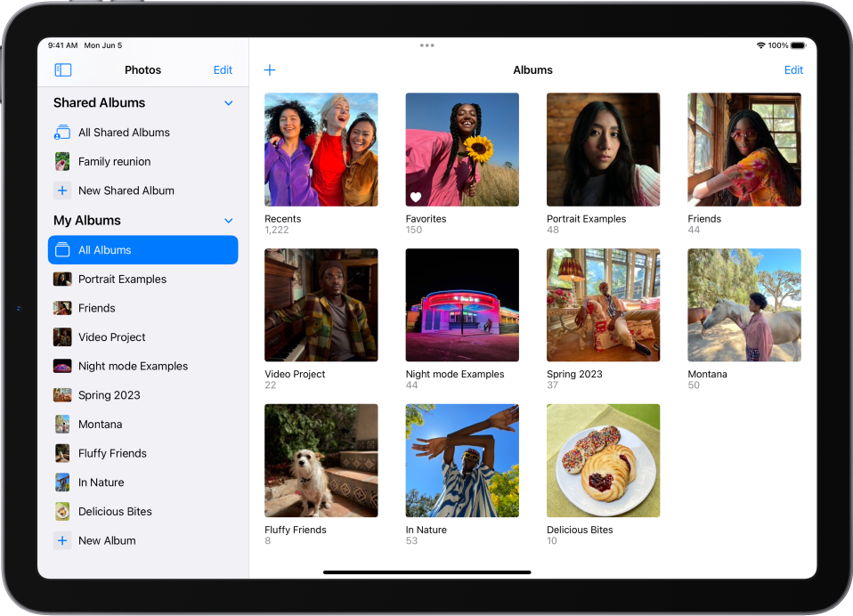
Task: Select the All Albums folder icon
Action: [x=63, y=250]
